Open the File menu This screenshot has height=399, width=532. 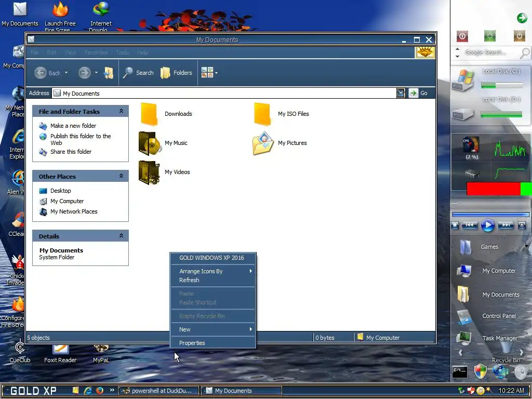click(34, 52)
